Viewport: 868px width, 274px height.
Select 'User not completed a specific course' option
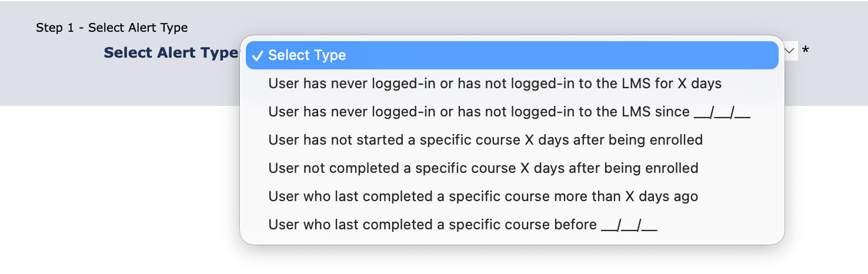click(483, 168)
